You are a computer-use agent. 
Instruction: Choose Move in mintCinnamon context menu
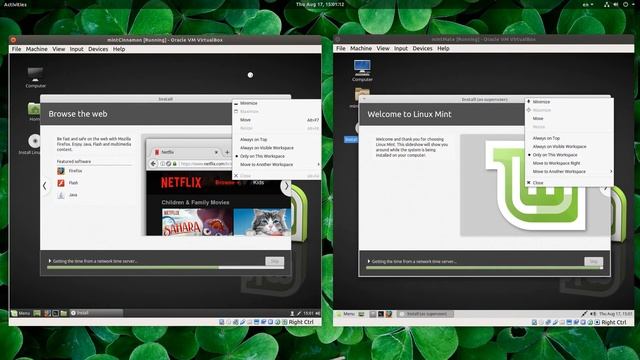[x=276, y=120]
